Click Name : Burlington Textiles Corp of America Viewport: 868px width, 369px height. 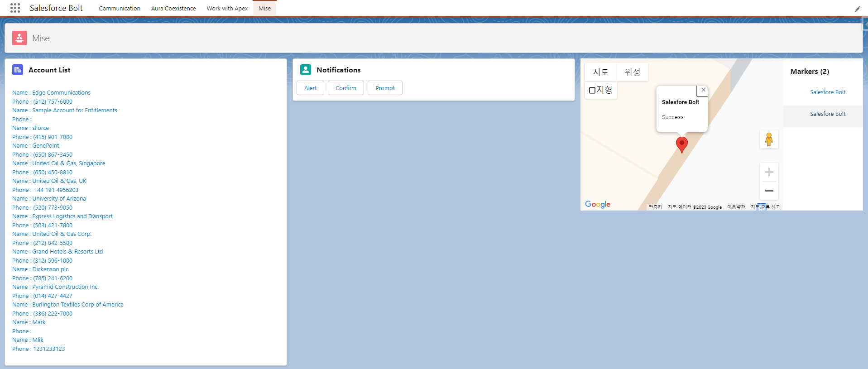point(68,305)
